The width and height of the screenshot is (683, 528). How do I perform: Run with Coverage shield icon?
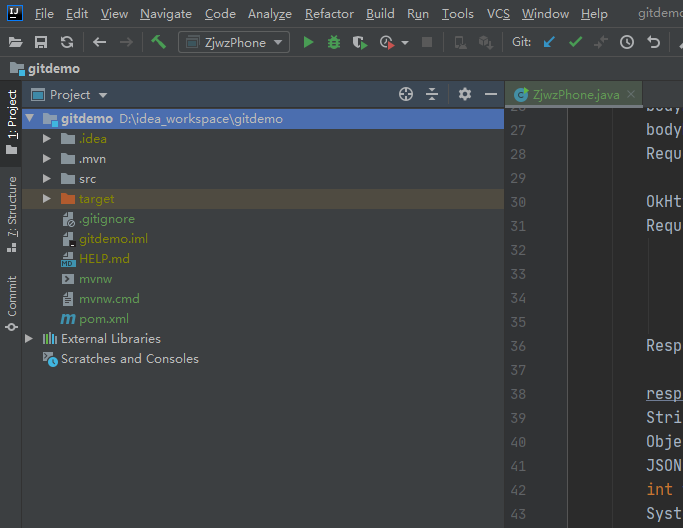tap(360, 42)
